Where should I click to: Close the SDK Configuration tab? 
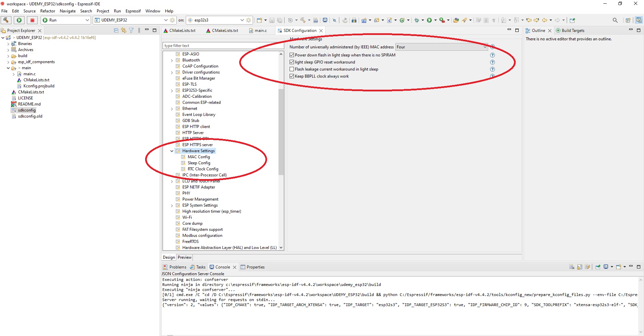321,31
